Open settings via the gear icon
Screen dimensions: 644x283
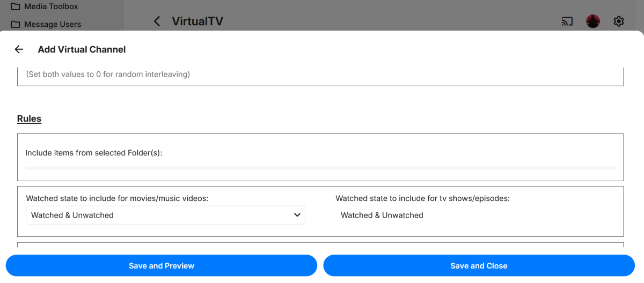[619, 21]
